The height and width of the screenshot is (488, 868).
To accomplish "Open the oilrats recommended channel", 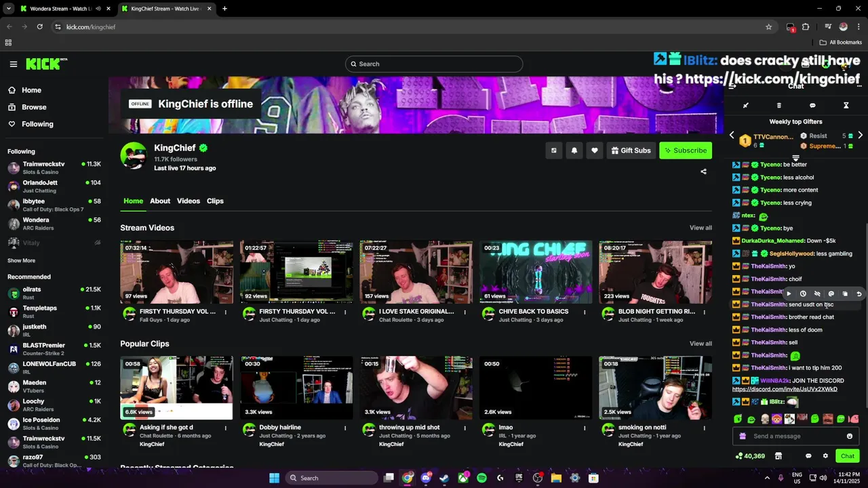I will pos(54,293).
